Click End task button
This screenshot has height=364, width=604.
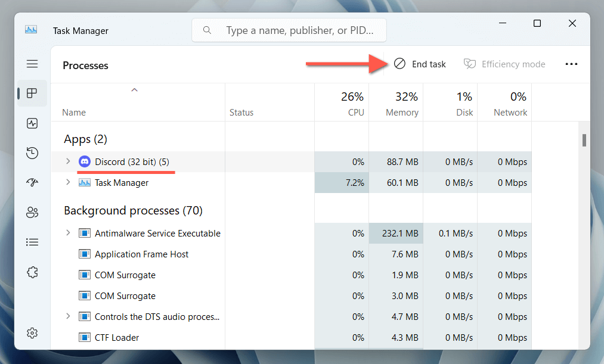[x=420, y=64]
